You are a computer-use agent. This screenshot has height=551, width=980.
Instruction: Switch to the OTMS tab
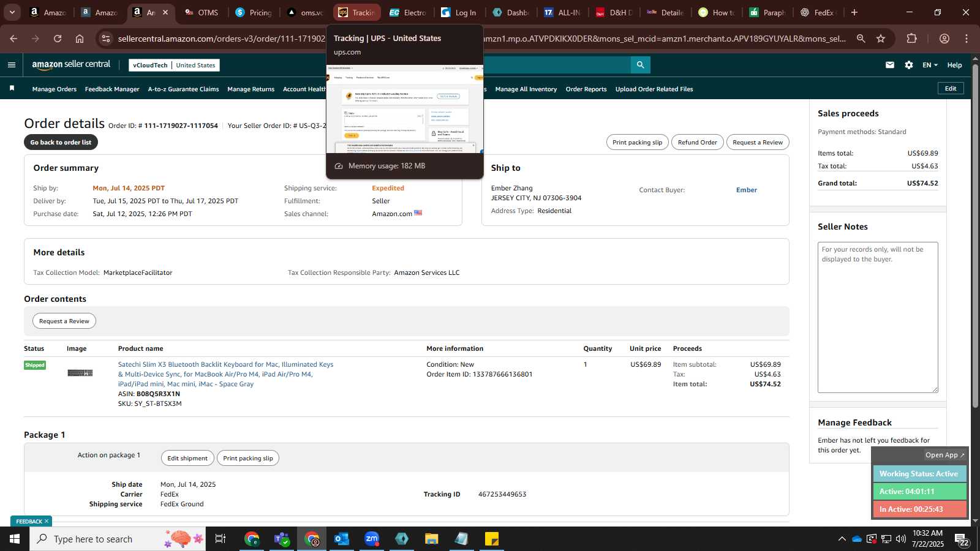tap(202, 12)
